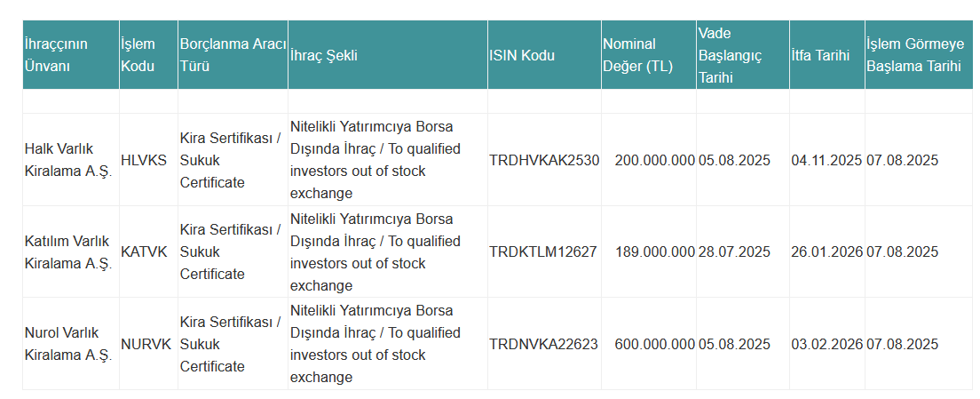The width and height of the screenshot is (980, 399).
Task: Click the 26.01.2026 redemption date cell
Action: [827, 252]
